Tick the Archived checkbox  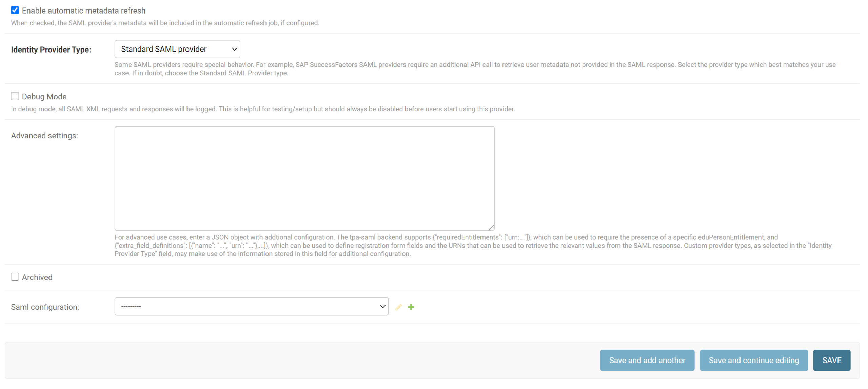tap(15, 277)
